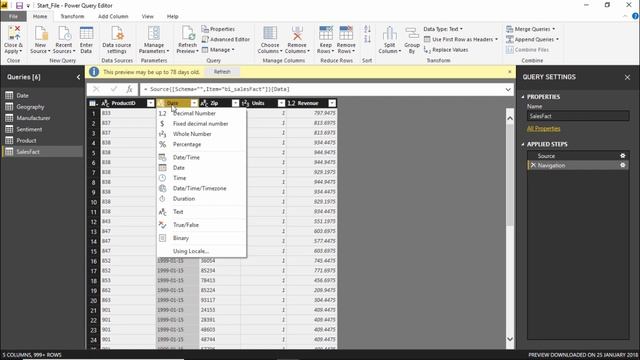Click the ProductID column data type icon
Viewport: 640px width, 360px height.
pos(105,103)
